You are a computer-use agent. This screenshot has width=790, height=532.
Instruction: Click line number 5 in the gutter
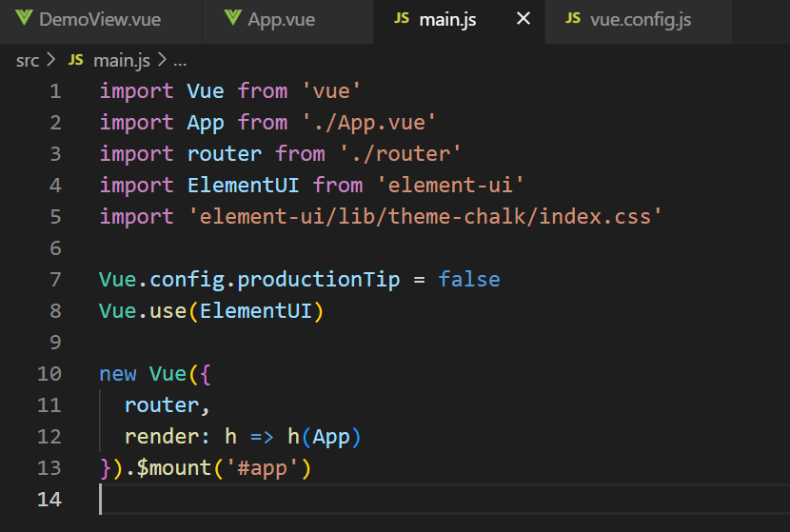click(55, 217)
